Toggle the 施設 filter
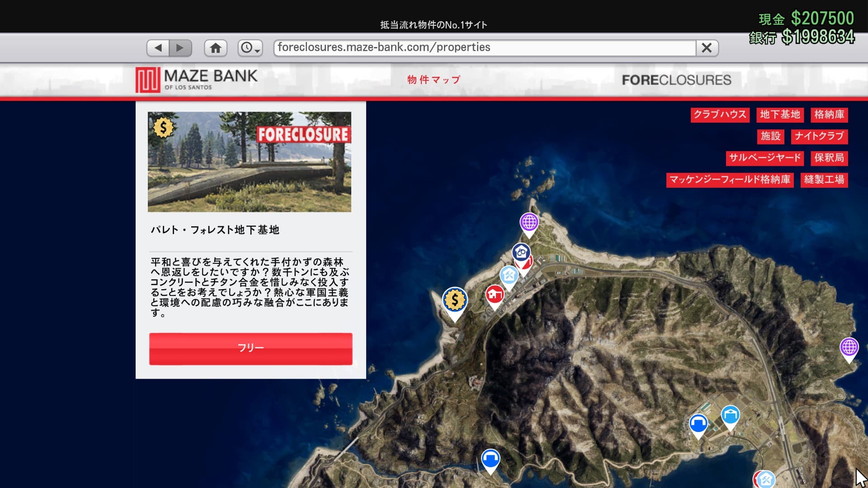 [770, 136]
